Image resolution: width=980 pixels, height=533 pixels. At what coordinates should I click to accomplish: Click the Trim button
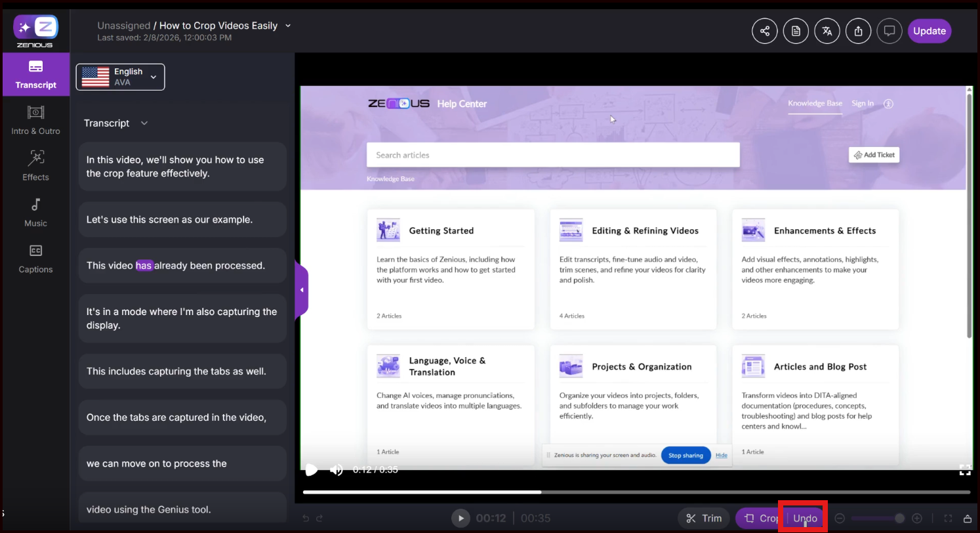pyautogui.click(x=704, y=519)
